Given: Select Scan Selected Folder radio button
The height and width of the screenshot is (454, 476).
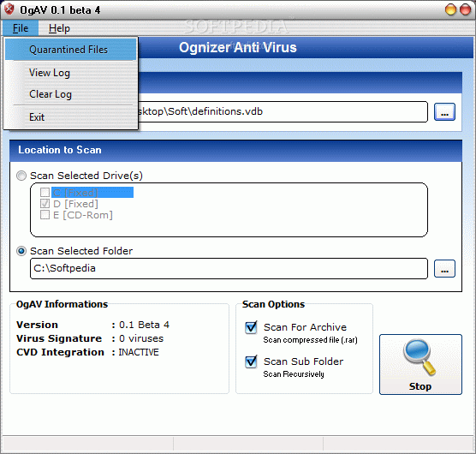Looking at the screenshot, I should pos(21,251).
